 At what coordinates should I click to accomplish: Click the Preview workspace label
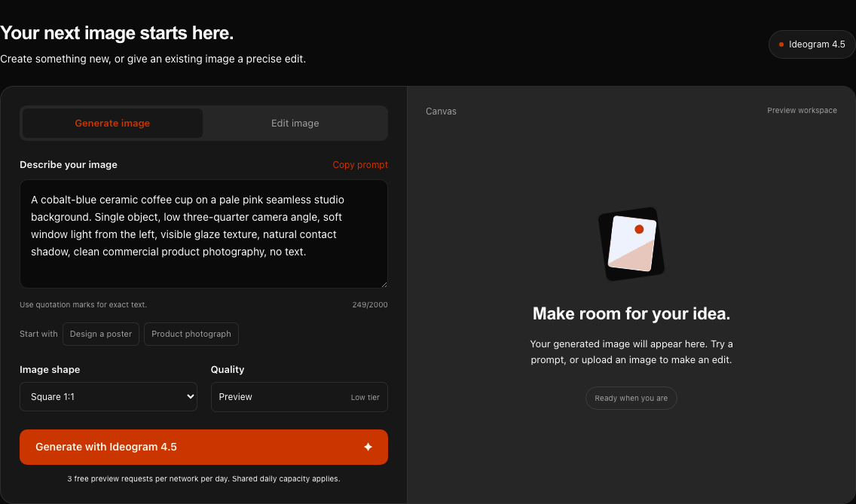[x=802, y=110]
